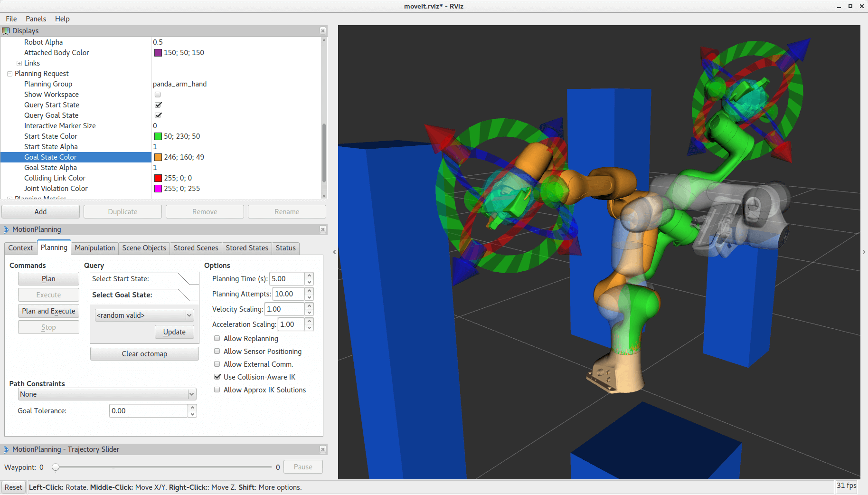Click the Plan button

pos(48,279)
